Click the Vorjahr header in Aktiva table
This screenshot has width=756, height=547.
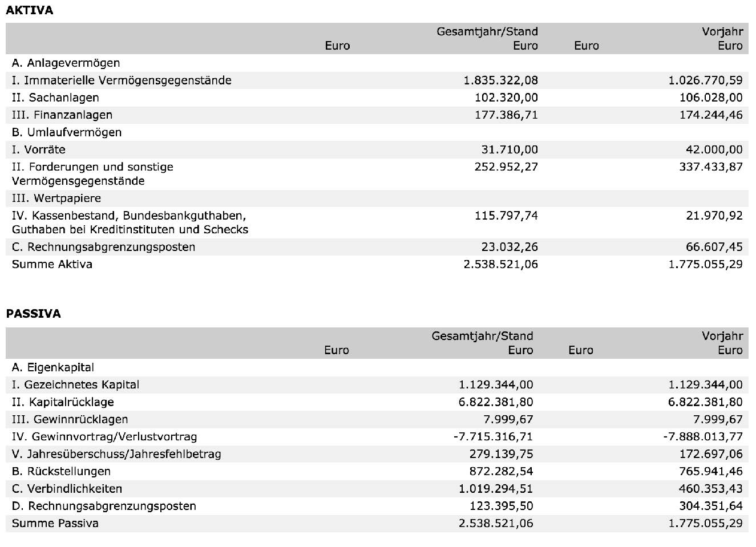[722, 32]
